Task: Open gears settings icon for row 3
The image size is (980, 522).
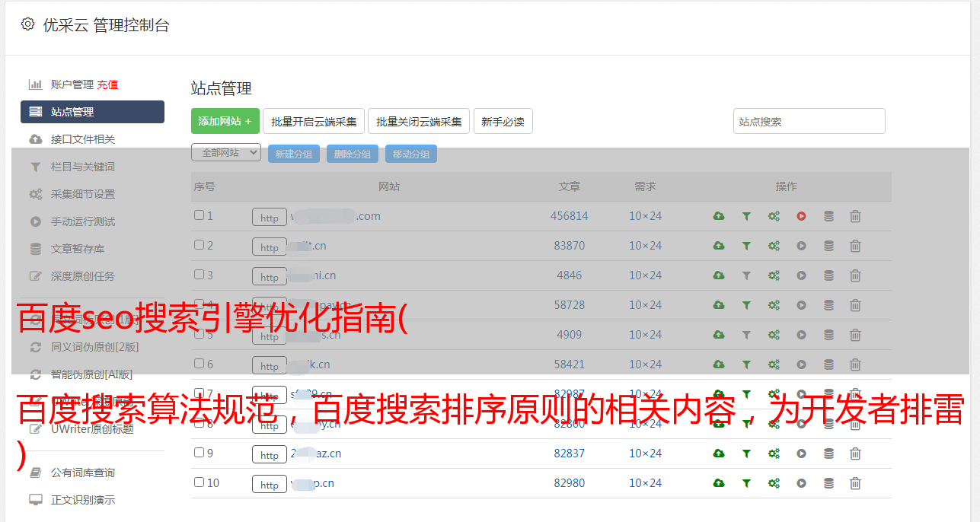Action: click(774, 275)
